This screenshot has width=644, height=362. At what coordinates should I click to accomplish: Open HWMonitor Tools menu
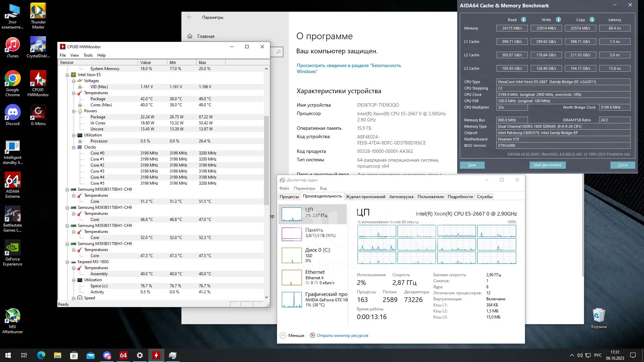tap(88, 55)
